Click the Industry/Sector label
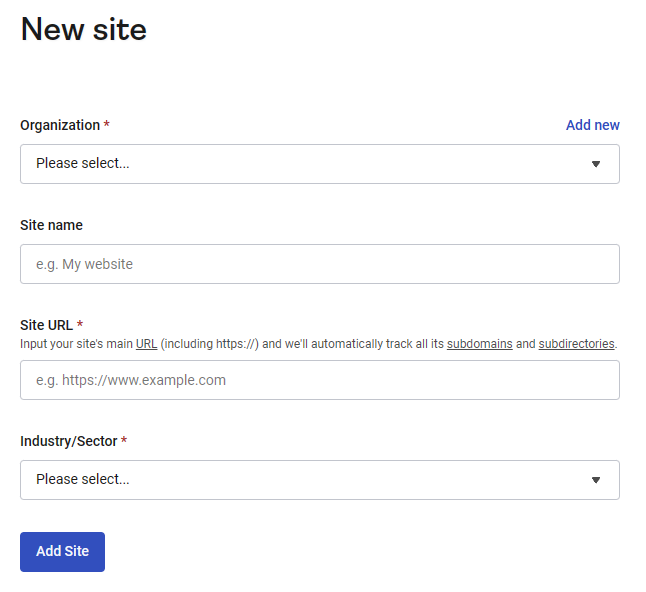The height and width of the screenshot is (592, 646). click(68, 441)
